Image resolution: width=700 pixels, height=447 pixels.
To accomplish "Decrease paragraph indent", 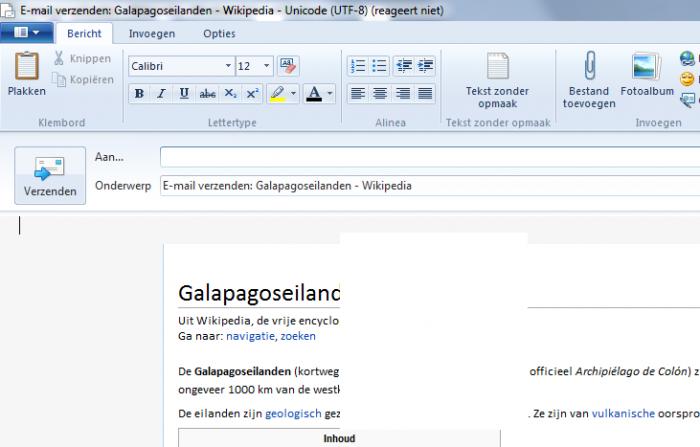I will (404, 66).
